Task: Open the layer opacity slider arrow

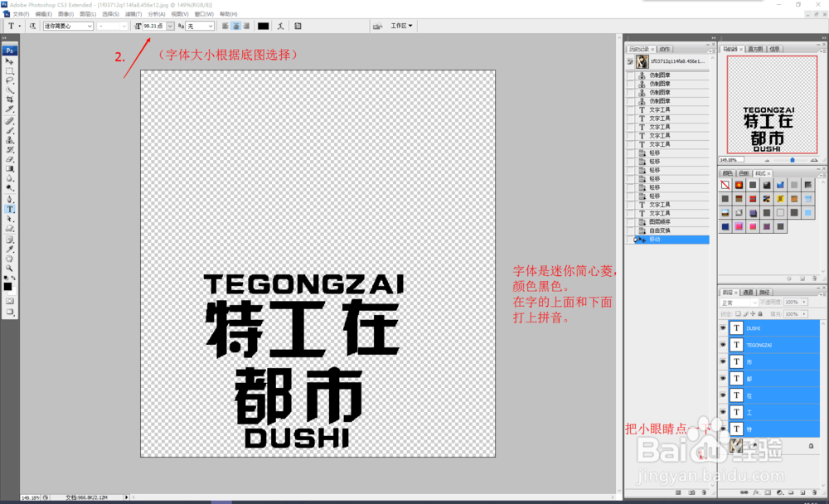Action: point(804,302)
